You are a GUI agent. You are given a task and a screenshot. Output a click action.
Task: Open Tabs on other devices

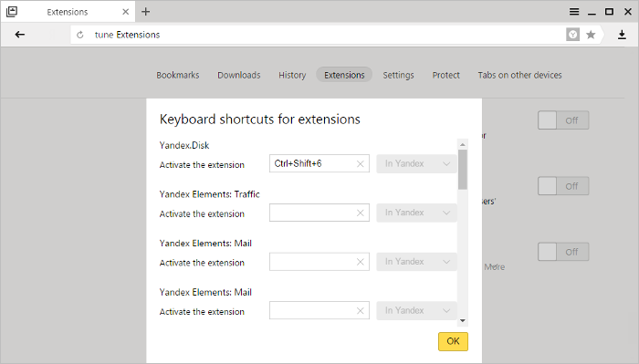[519, 75]
